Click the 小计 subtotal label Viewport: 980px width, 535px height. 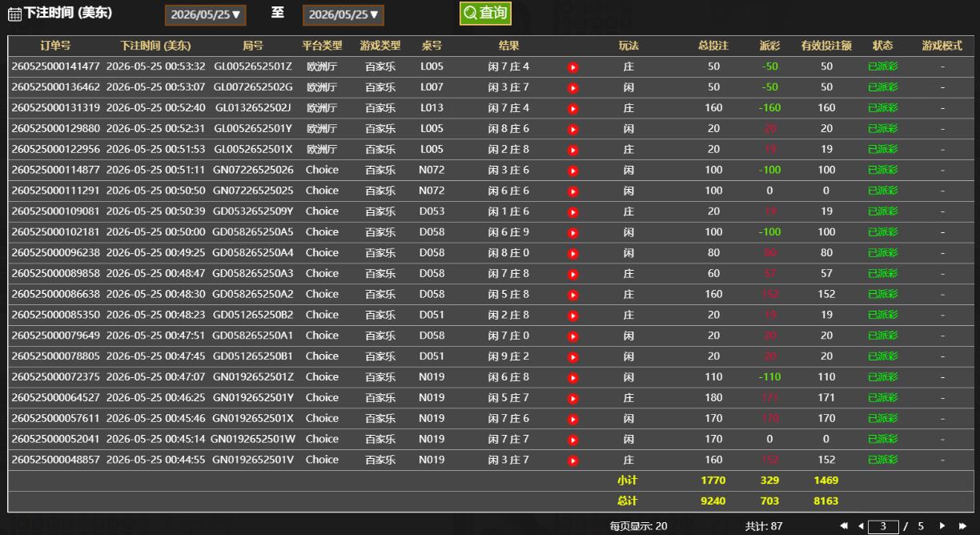point(627,481)
